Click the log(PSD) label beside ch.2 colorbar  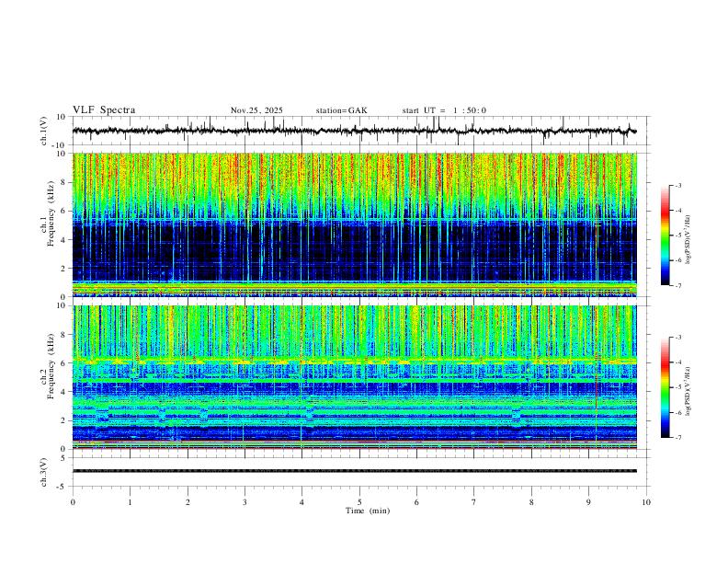[688, 392]
